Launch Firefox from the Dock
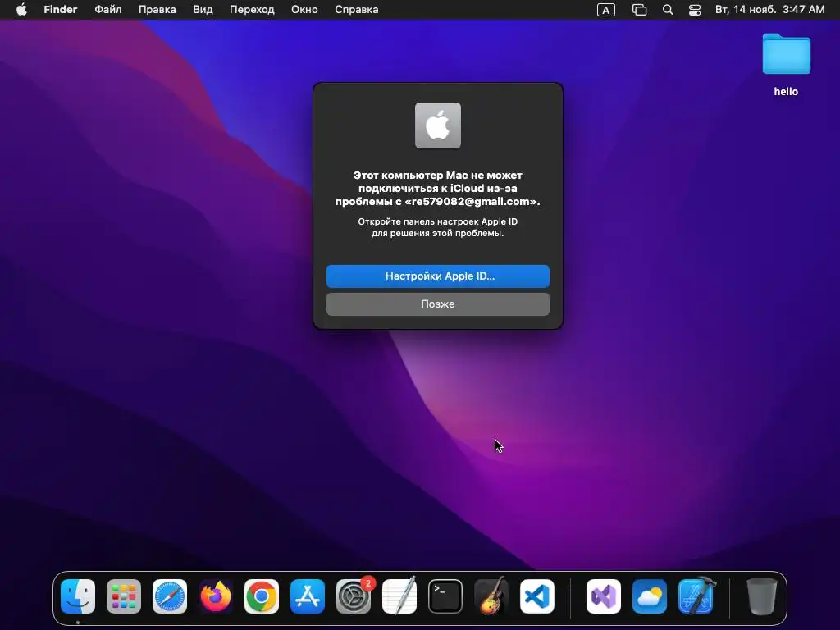Image resolution: width=840 pixels, height=630 pixels. tap(216, 596)
